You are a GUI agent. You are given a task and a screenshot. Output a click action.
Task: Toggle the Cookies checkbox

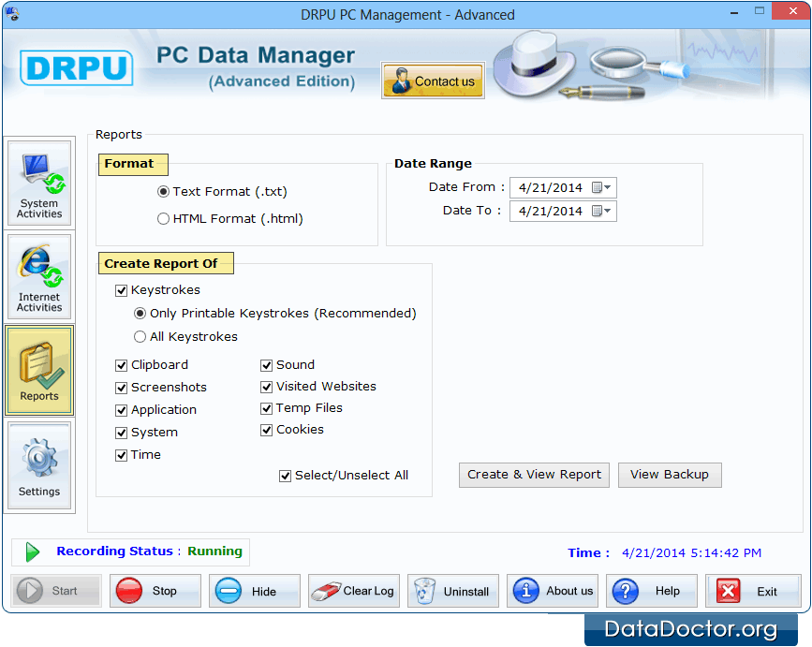tap(266, 430)
